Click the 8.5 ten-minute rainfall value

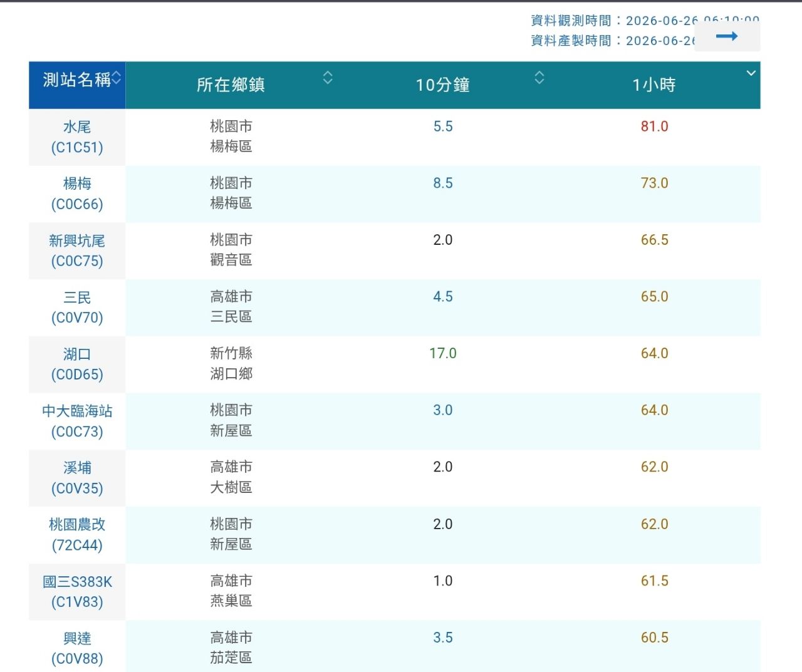click(x=443, y=184)
